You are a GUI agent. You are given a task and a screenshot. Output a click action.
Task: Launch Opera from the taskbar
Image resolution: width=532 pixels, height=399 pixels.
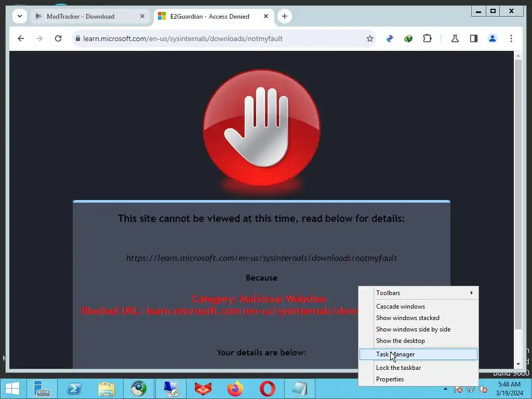(x=268, y=389)
